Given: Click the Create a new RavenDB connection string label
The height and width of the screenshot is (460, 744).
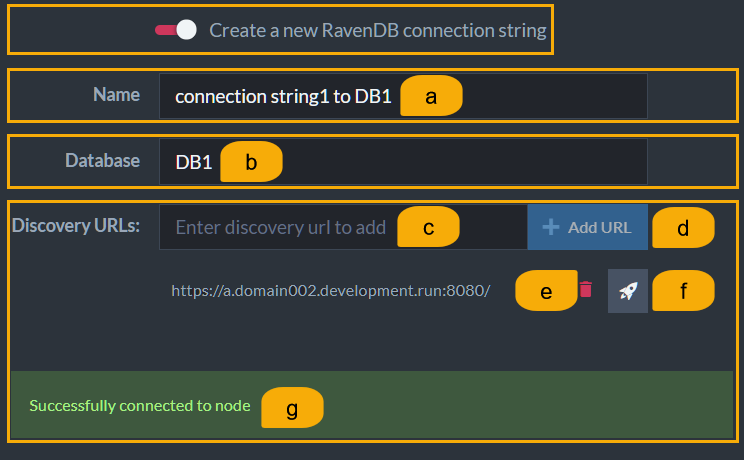Looking at the screenshot, I should point(378,30).
